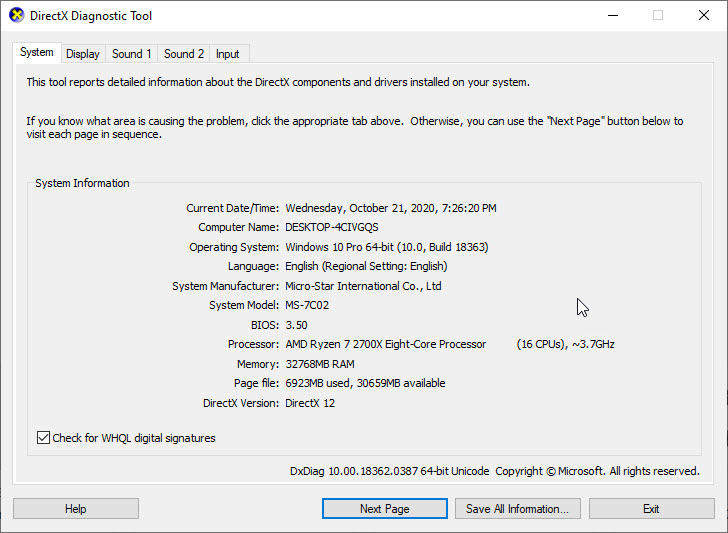Click the 'This tool reports detailed information' sentence

[278, 82]
